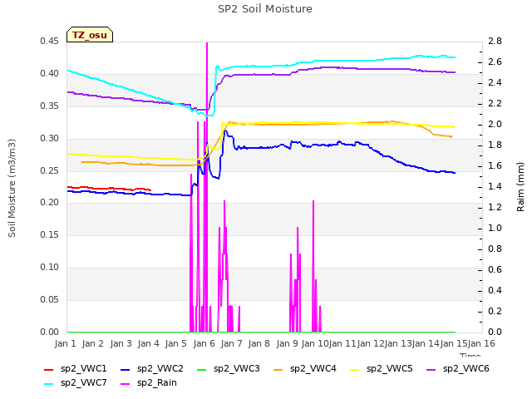The image size is (532, 399).
Task: Toggle sp2_VWC2 series in legend
Action: (151, 368)
